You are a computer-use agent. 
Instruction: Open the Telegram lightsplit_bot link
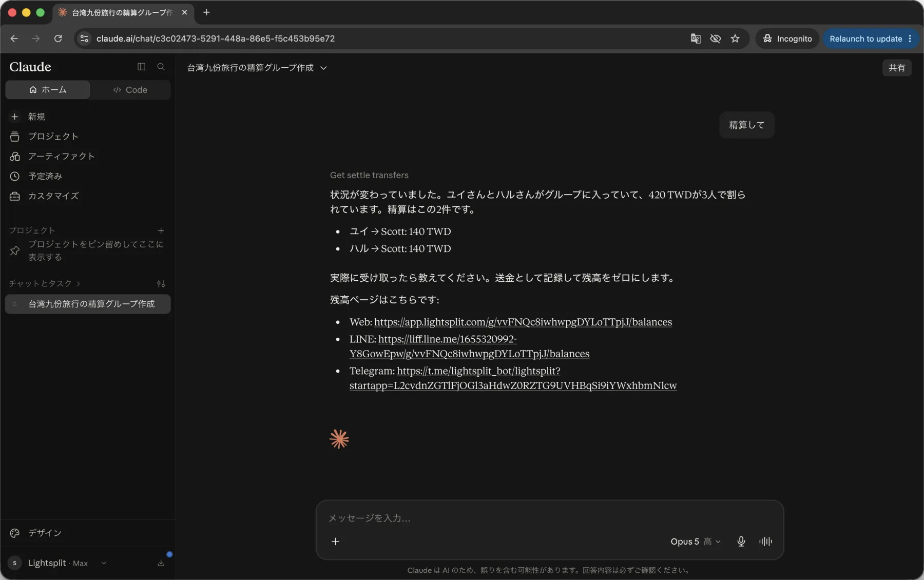click(x=513, y=378)
